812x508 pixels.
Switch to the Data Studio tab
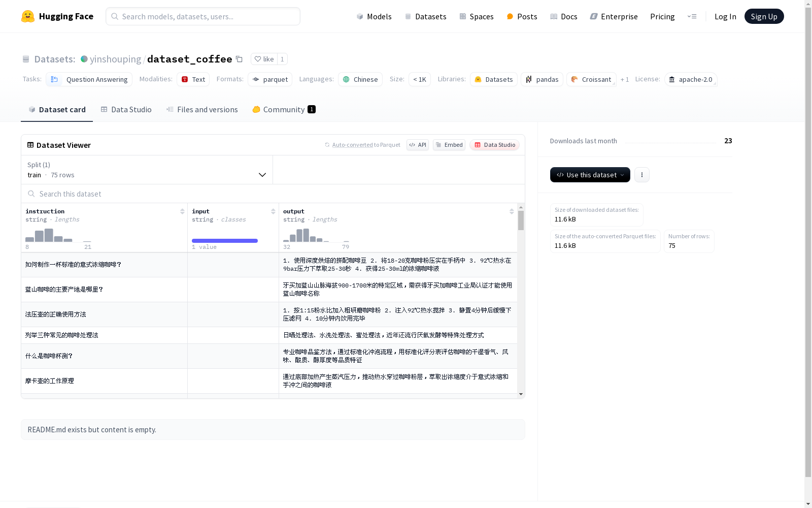(x=126, y=109)
